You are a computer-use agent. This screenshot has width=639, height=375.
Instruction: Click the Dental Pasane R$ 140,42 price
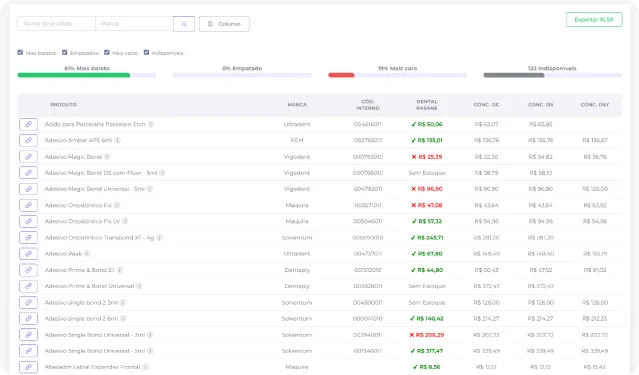click(427, 318)
